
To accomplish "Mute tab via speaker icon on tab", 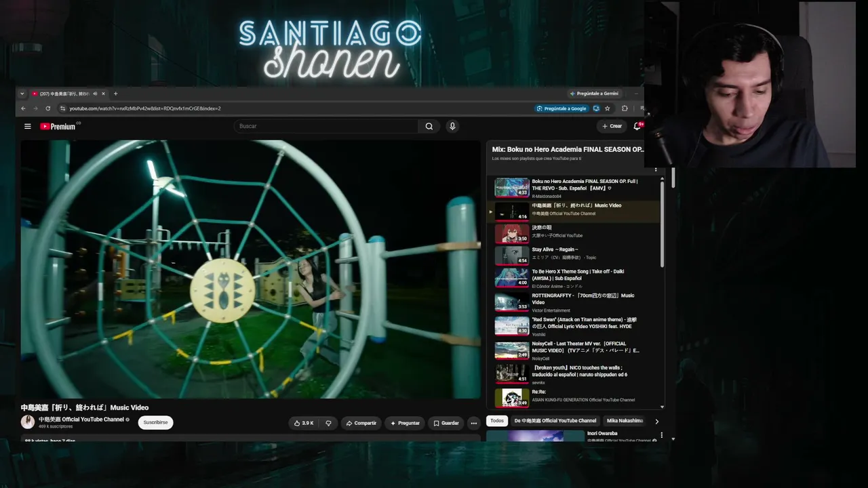I will [x=95, y=94].
